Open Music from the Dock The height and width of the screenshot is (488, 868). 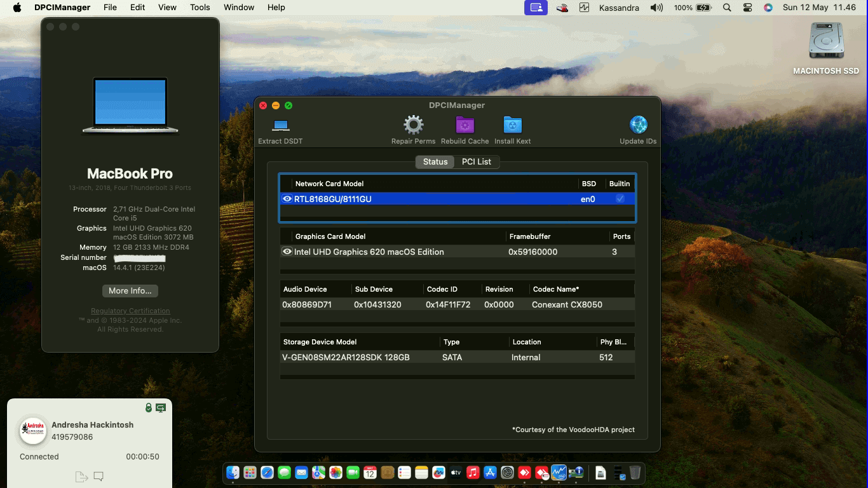[x=473, y=473]
